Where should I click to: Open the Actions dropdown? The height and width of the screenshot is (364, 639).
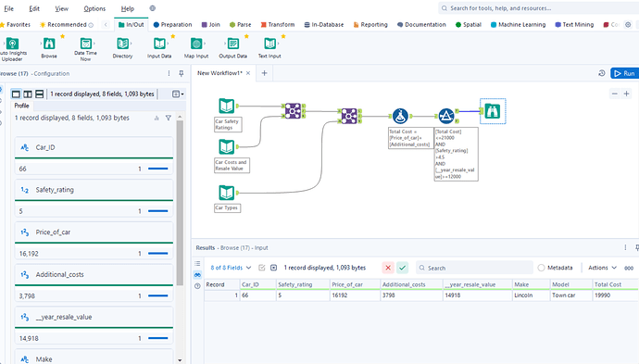tap(602, 268)
